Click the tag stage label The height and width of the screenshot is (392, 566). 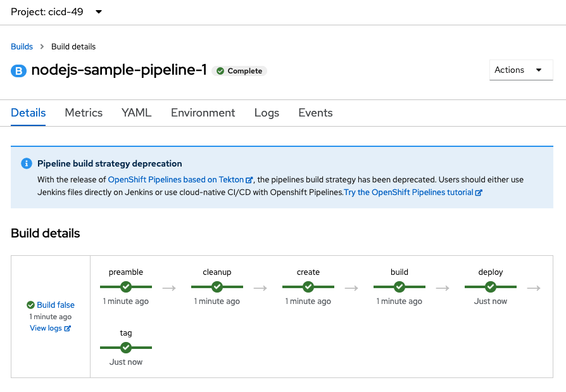point(126,333)
